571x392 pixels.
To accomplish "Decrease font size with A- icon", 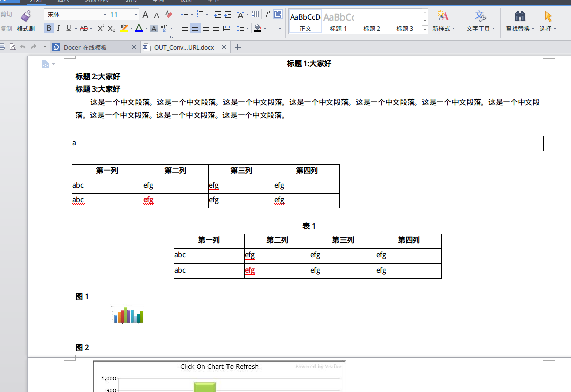I will point(157,15).
